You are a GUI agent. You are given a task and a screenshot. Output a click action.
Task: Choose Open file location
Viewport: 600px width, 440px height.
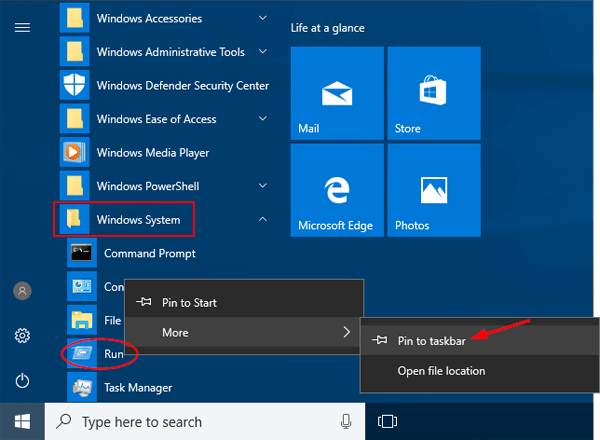pos(441,371)
